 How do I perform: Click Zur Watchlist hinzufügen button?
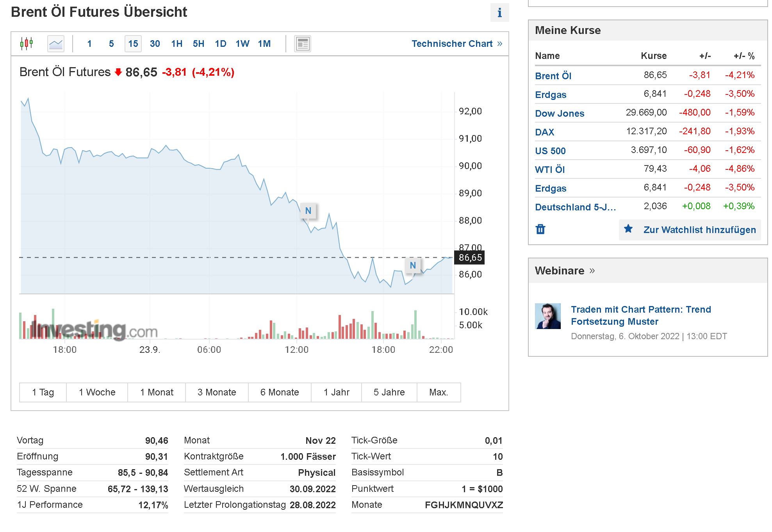tap(690, 230)
